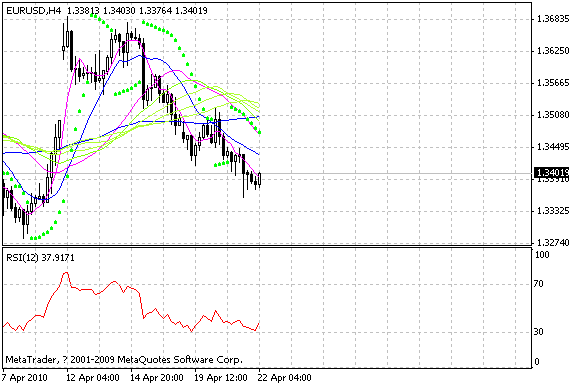569x385 pixels.
Task: Click the 1.32740 price axis label
Action: coord(552,242)
